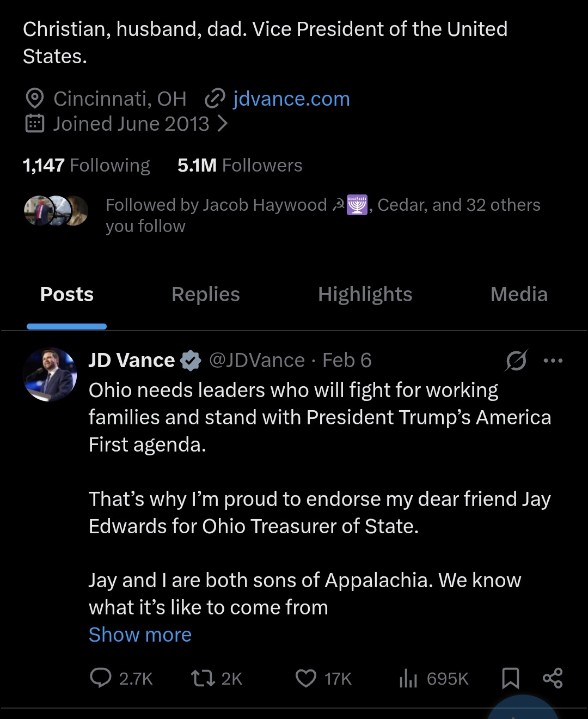The height and width of the screenshot is (719, 588).
Task: Open replies via comment icon
Action: (101, 678)
